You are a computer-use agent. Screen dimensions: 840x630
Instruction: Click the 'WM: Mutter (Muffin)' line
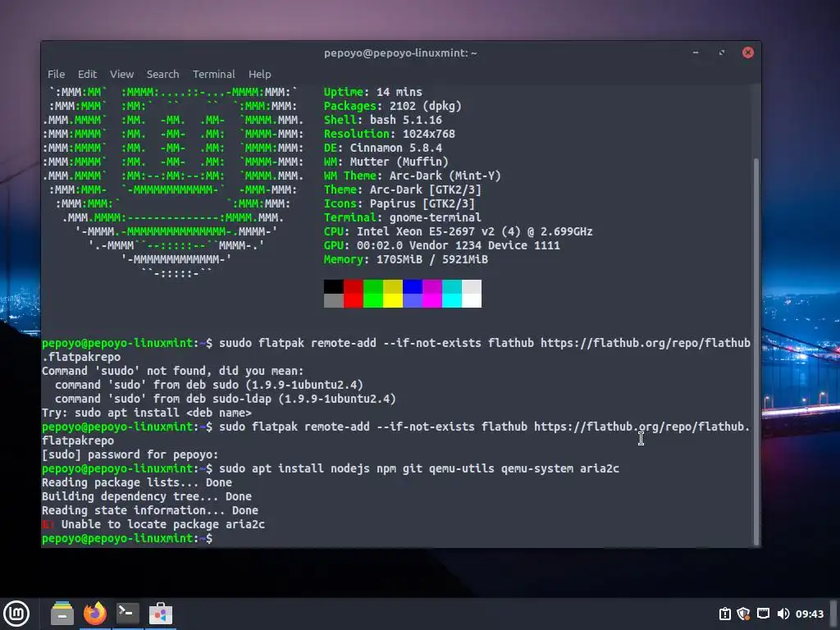tap(386, 162)
